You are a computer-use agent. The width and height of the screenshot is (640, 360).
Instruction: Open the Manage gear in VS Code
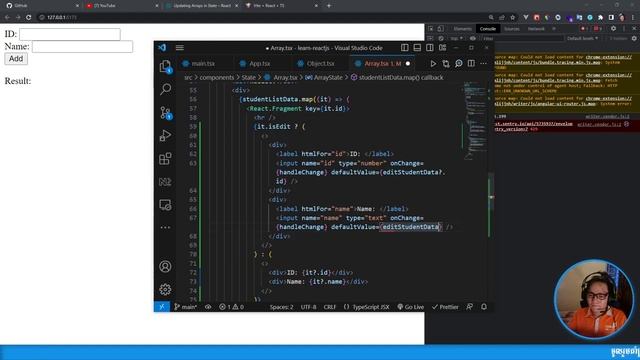click(x=165, y=289)
